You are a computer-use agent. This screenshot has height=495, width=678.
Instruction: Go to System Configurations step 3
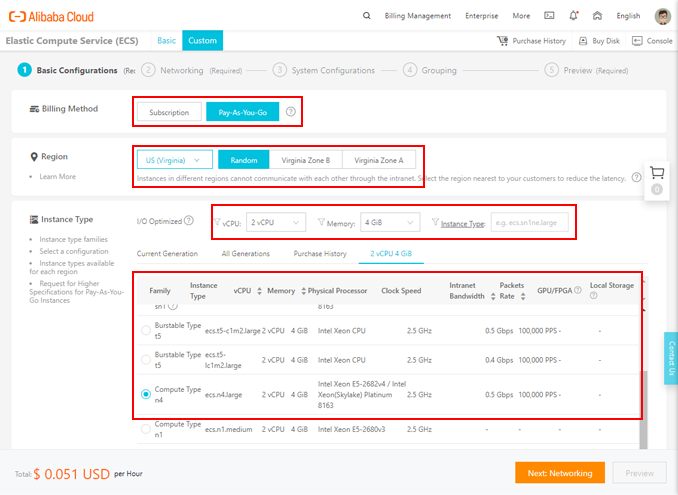point(324,70)
